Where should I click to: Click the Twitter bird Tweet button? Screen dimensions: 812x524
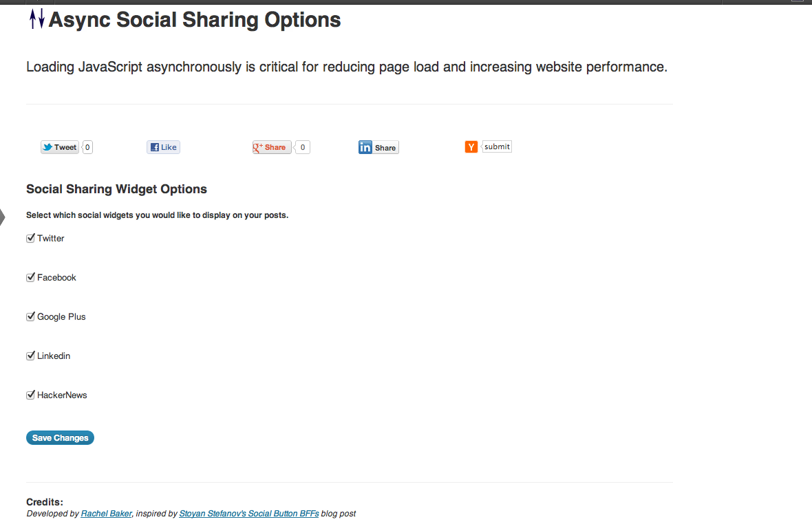point(60,147)
